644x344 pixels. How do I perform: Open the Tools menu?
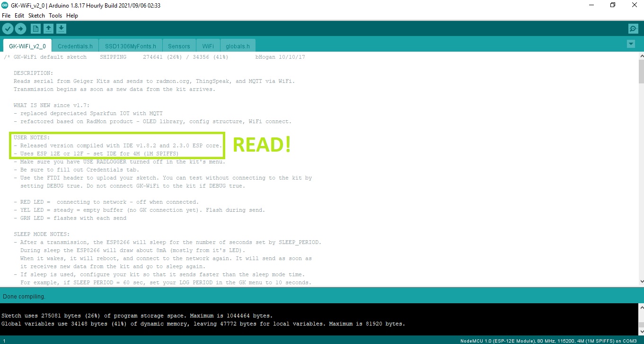[55, 16]
